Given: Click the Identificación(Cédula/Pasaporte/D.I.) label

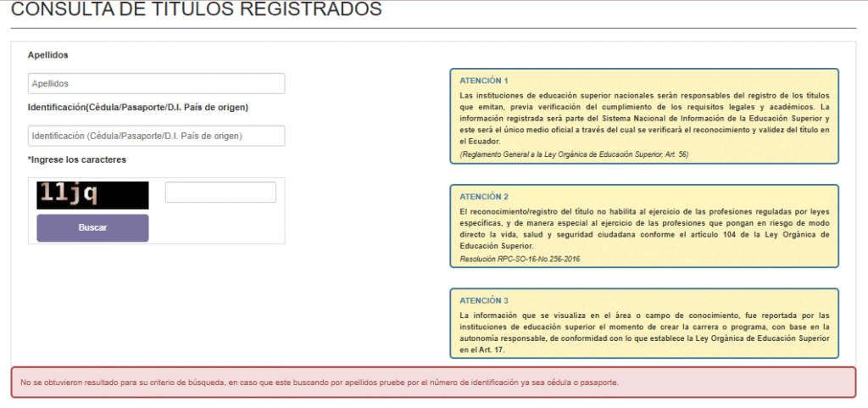Looking at the screenshot, I should pos(137,108).
